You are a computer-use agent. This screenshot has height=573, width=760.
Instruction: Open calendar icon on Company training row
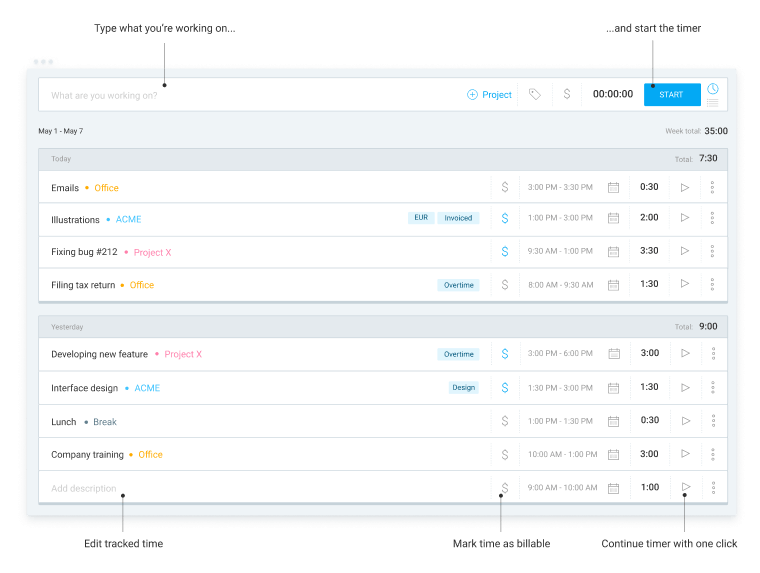point(614,454)
